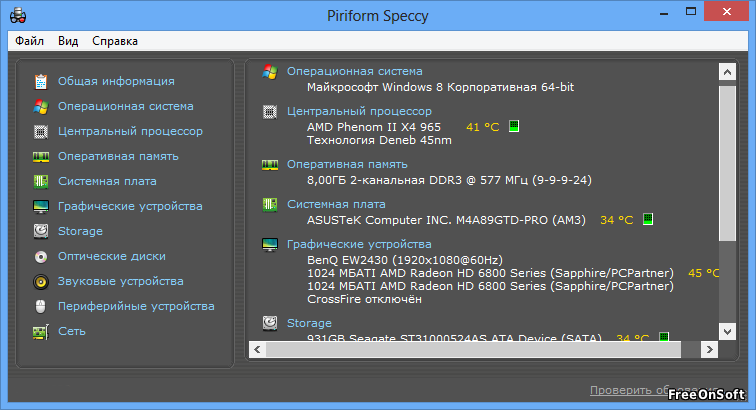Click the Оптические диски disc icon

tap(41, 257)
